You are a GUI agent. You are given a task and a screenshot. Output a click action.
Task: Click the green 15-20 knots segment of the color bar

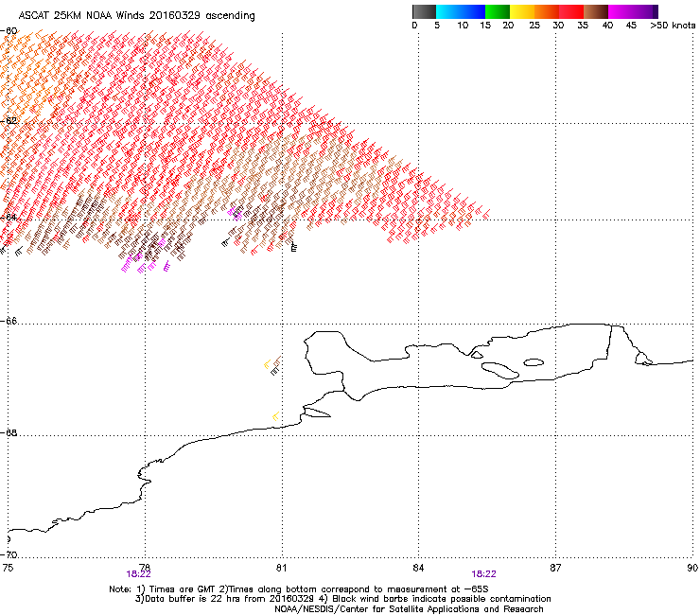(498, 11)
